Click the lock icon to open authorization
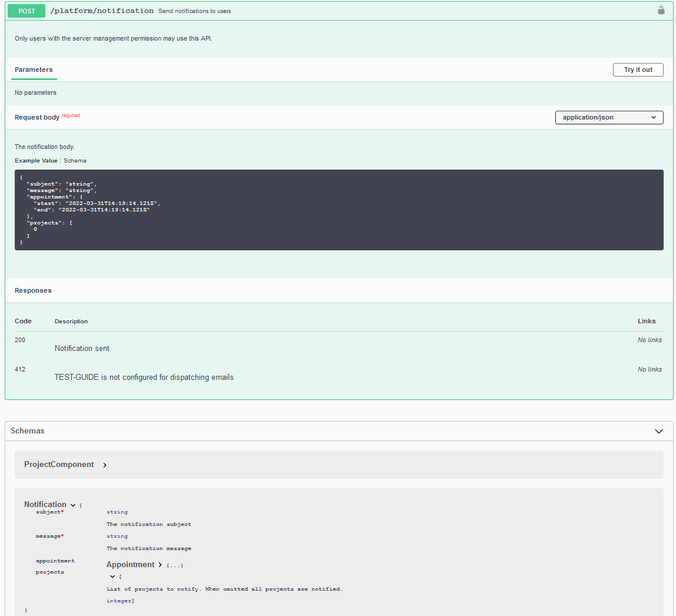The height and width of the screenshot is (616, 676). tap(661, 10)
